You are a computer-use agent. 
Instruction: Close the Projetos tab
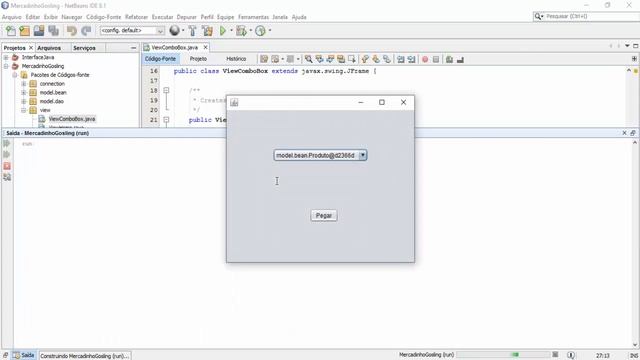(31, 48)
